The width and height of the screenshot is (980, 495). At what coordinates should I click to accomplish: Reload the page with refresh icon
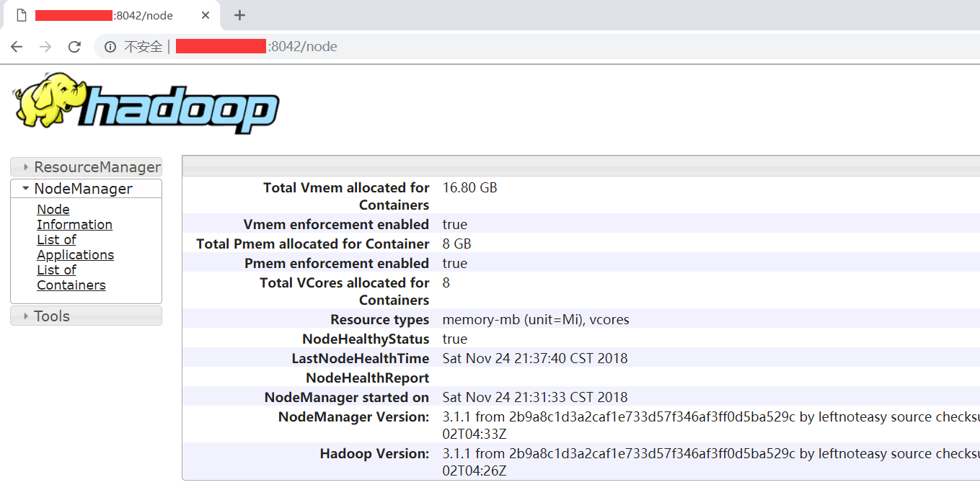pos(74,47)
